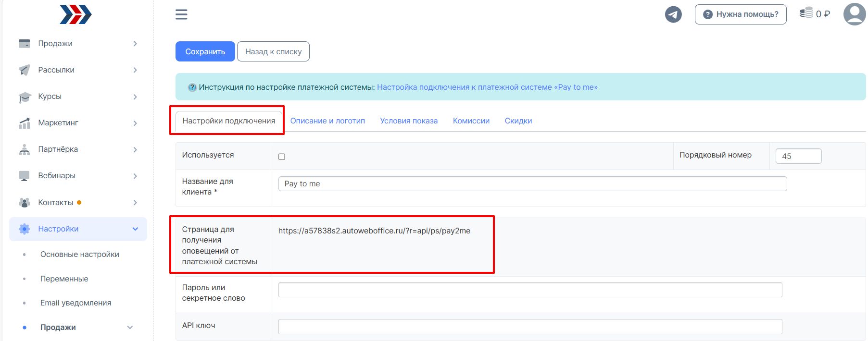Screen dimensions: 868x341
Task: Click the Настройки gear icon
Action: point(24,229)
